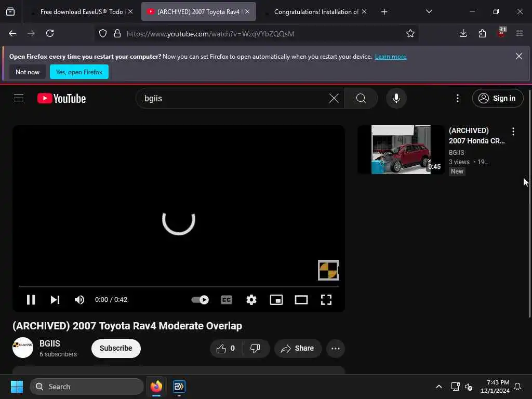The width and height of the screenshot is (532, 399).
Task: Open the 2007 Honda CR video thumbnail
Action: 401,150
